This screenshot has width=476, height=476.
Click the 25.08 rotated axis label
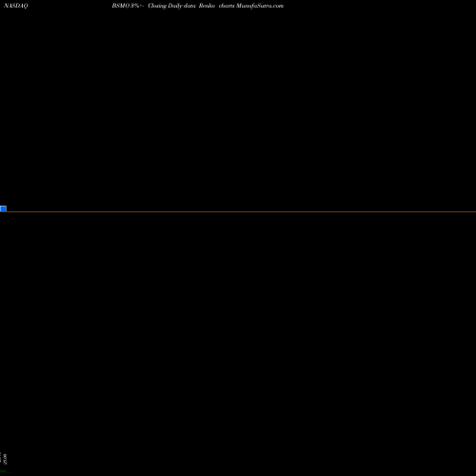tap(5, 459)
